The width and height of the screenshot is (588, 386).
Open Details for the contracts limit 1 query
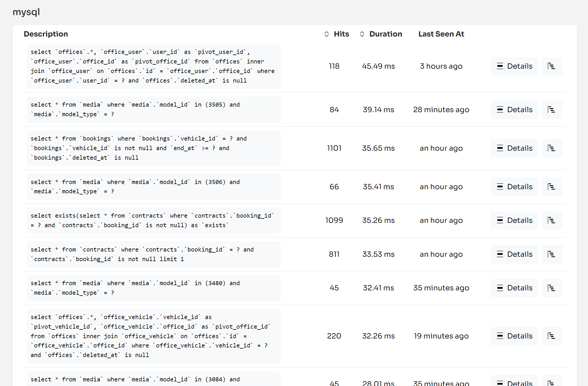tap(514, 254)
